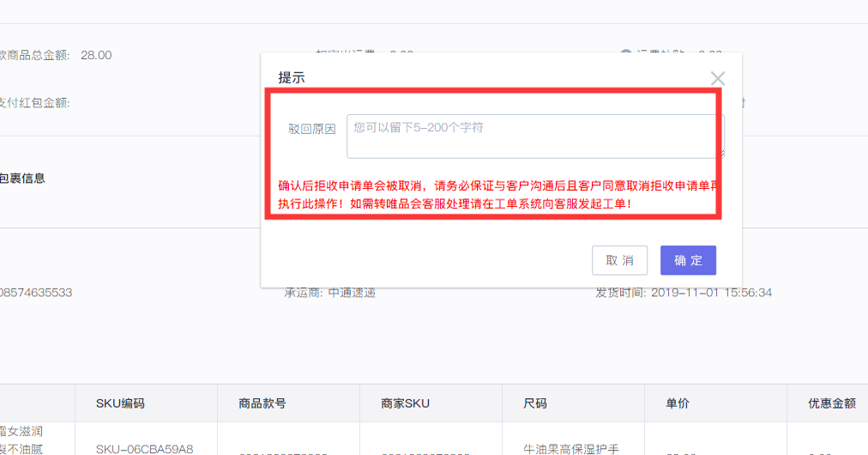Click the total amount value 28.00

(x=96, y=56)
